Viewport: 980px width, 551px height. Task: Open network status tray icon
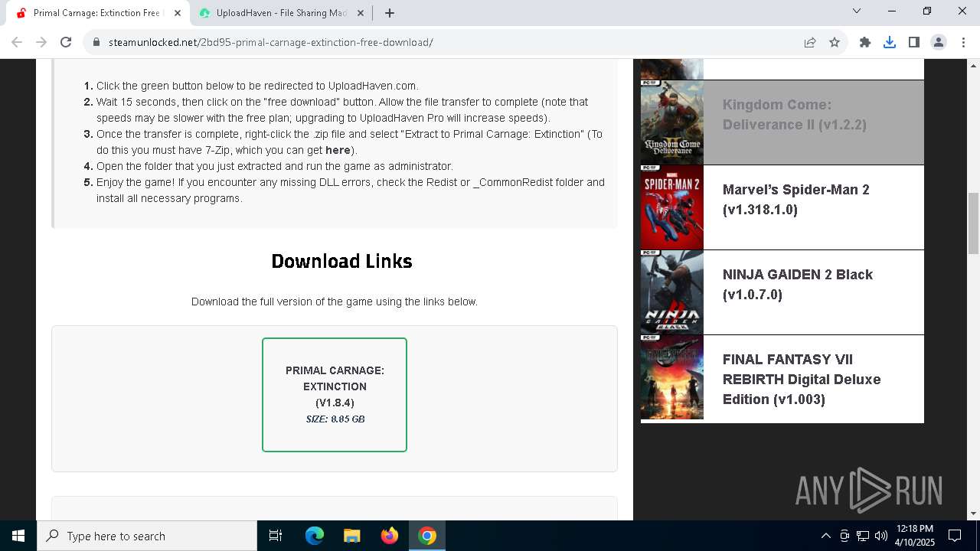point(863,536)
